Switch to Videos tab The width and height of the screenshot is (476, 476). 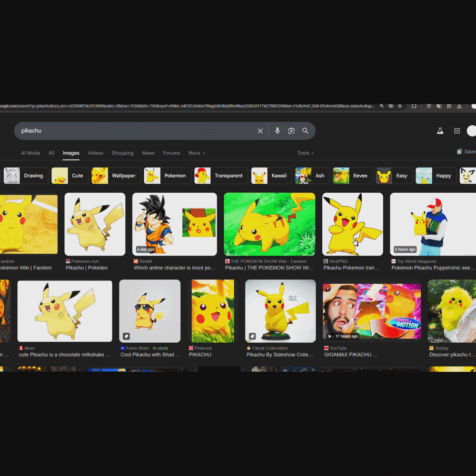pyautogui.click(x=95, y=153)
